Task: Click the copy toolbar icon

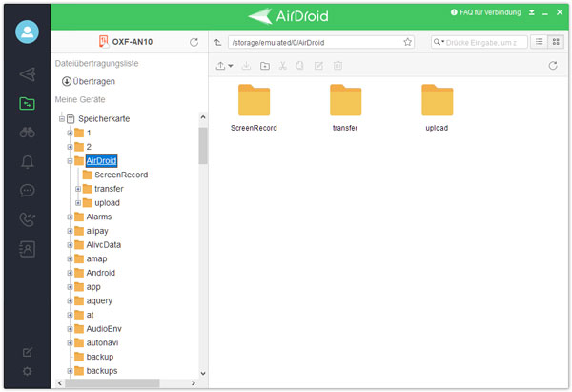Action: (x=300, y=66)
